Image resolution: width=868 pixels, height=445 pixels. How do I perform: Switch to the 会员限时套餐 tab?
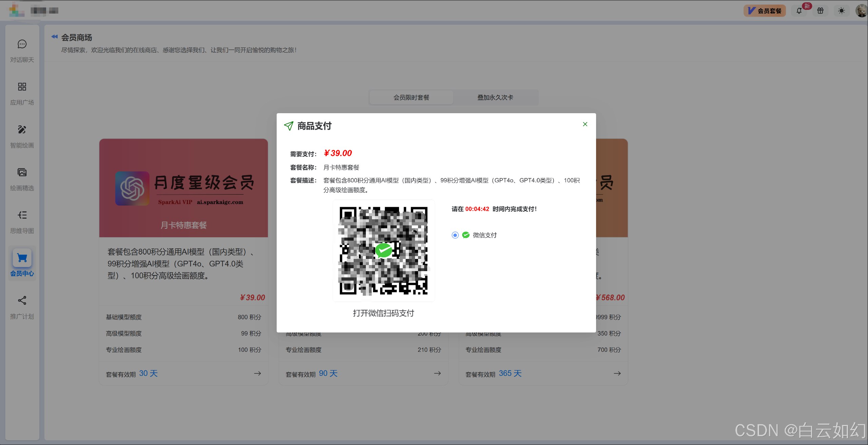click(x=411, y=97)
